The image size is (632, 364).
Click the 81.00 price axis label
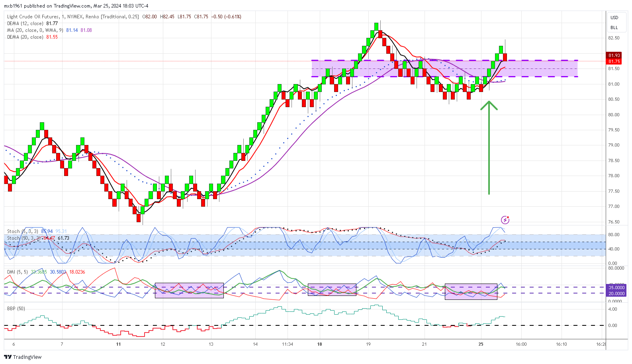(614, 84)
